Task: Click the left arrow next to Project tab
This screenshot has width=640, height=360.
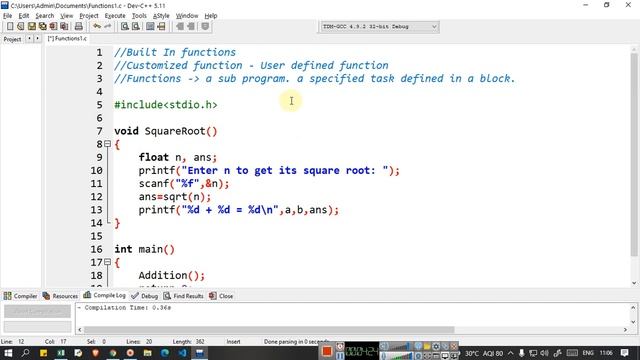Action: point(29,38)
